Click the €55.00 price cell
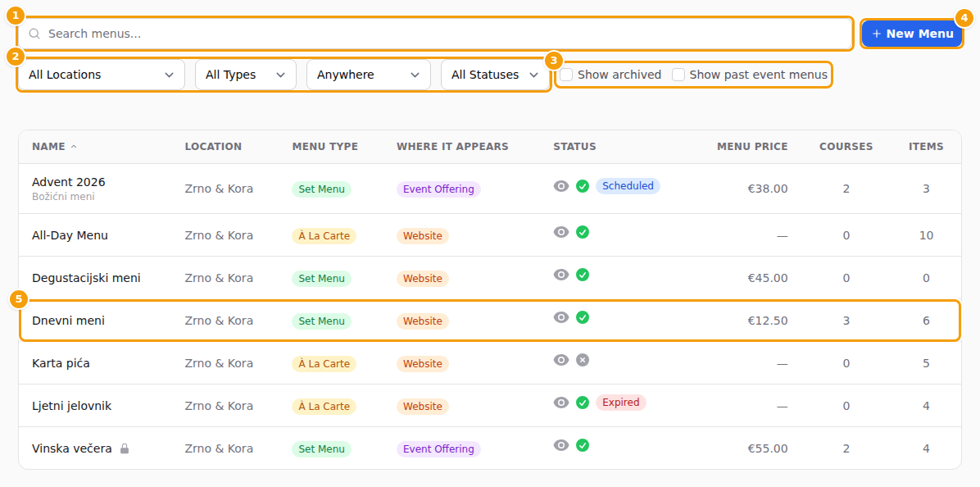The width and height of the screenshot is (980, 487). pos(768,448)
